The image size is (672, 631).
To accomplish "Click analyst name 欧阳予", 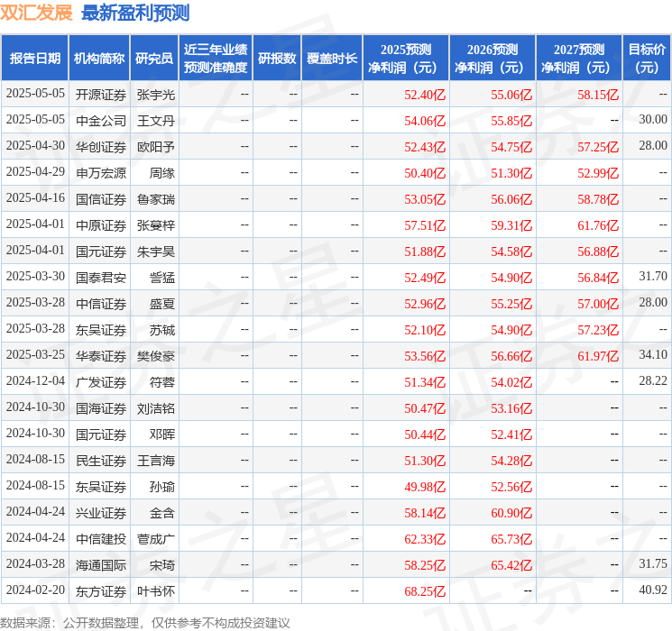I will point(155,147).
